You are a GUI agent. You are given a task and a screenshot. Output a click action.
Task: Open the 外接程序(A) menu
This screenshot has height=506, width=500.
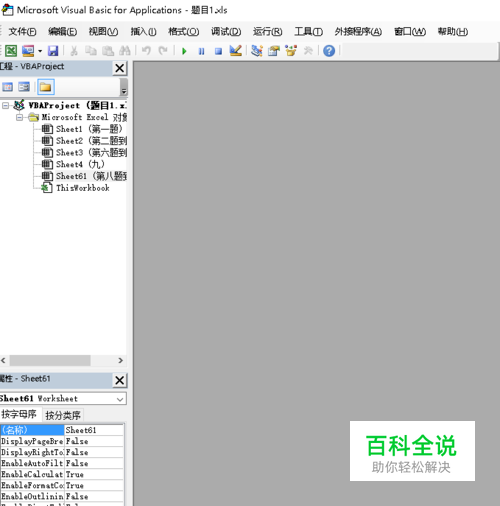[358, 32]
